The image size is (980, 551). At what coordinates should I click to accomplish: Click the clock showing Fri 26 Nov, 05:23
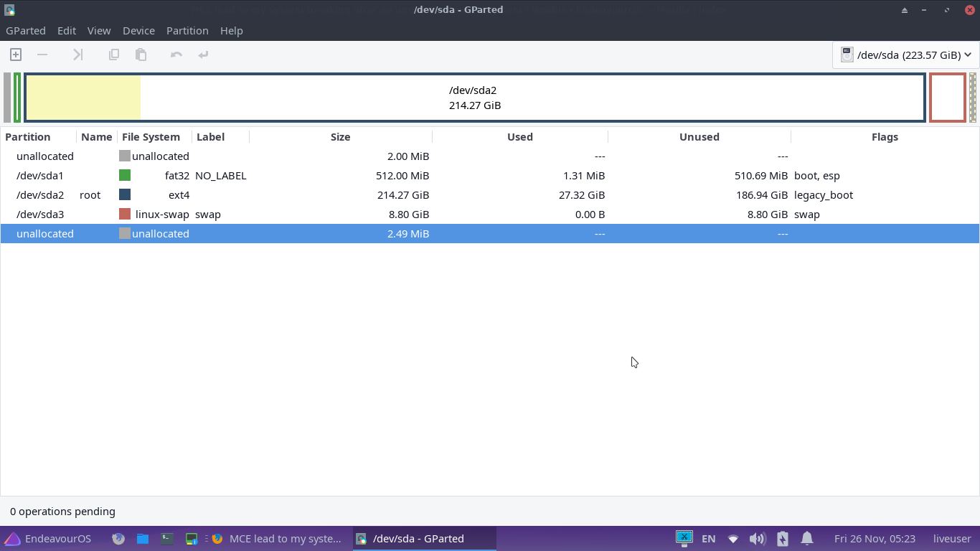875,539
